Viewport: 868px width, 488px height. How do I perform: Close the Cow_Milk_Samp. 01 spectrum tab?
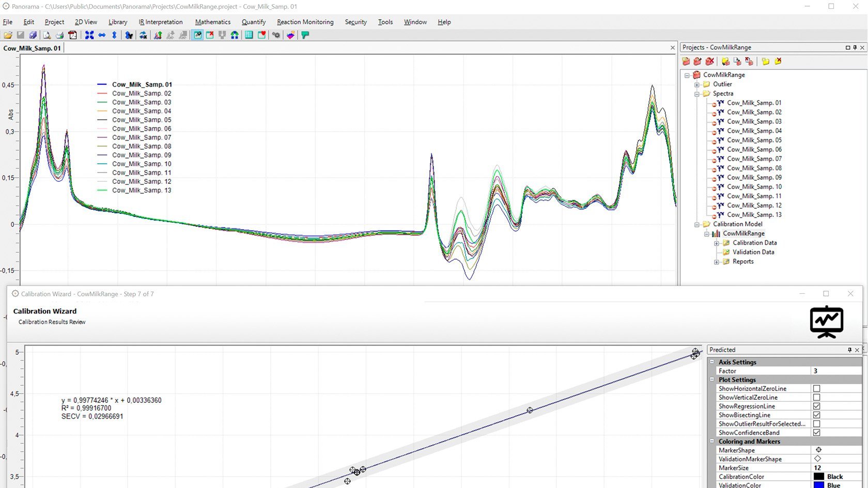(672, 48)
